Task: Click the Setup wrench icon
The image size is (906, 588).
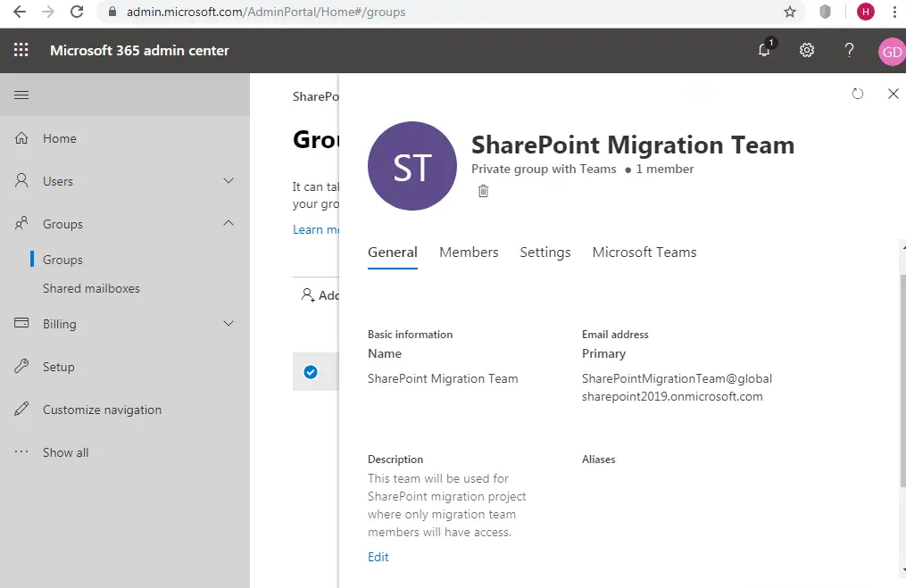Action: tap(21, 366)
